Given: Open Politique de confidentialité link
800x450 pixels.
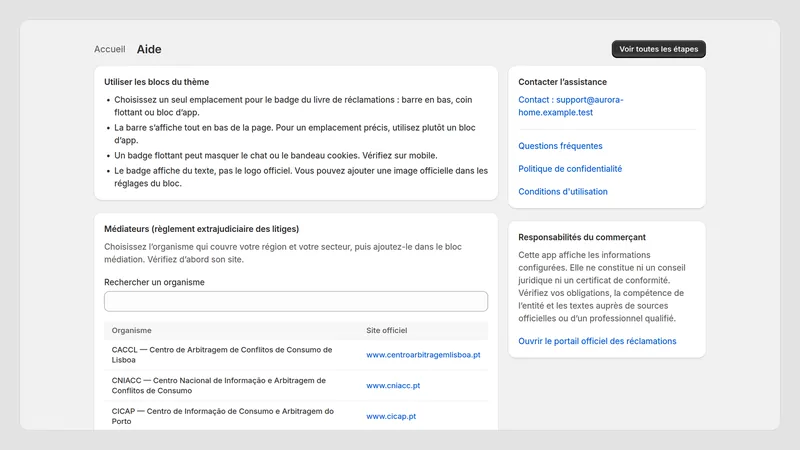Looking at the screenshot, I should coord(570,169).
